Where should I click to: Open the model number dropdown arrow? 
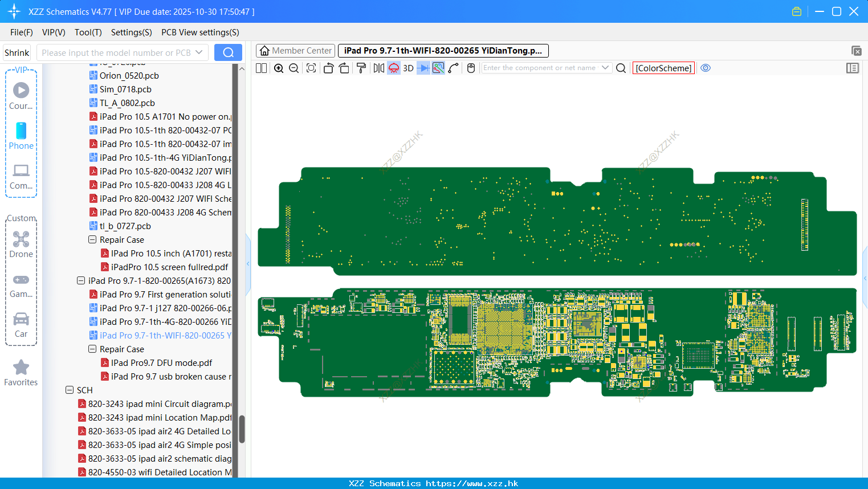pos(199,52)
